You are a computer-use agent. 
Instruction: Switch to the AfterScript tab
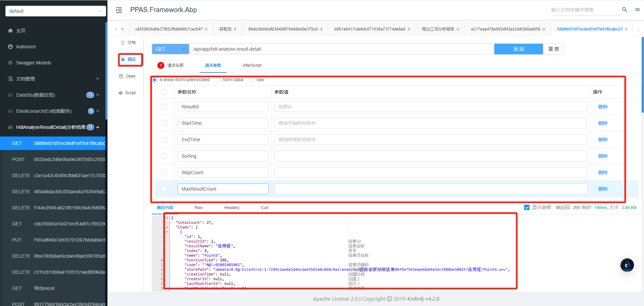(252, 65)
